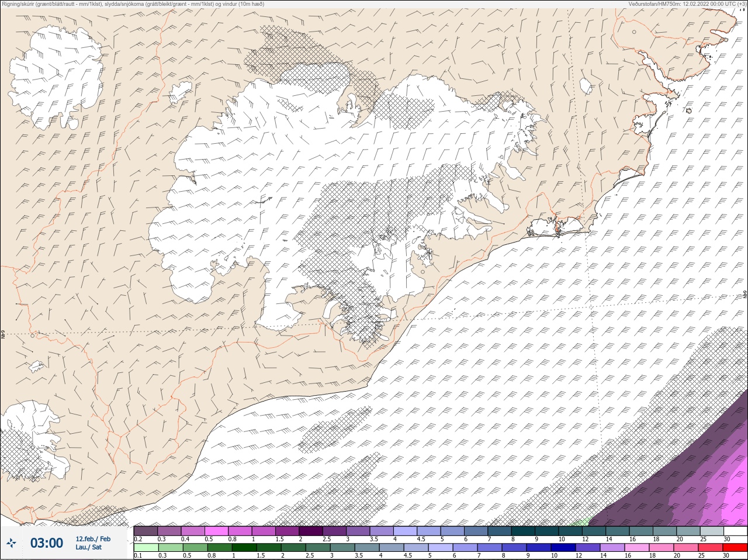This screenshot has height=560, width=748.
Task: Click the 03:00 forecast time label
Action: pyautogui.click(x=46, y=543)
